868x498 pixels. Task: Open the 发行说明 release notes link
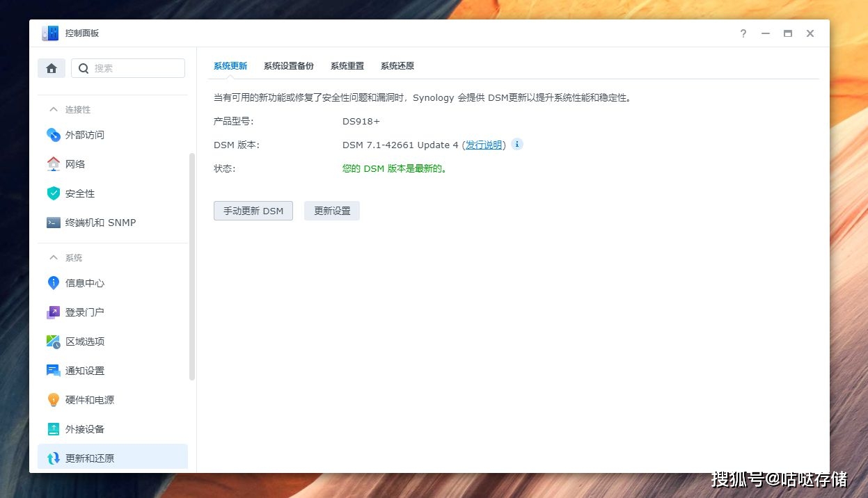(484, 145)
